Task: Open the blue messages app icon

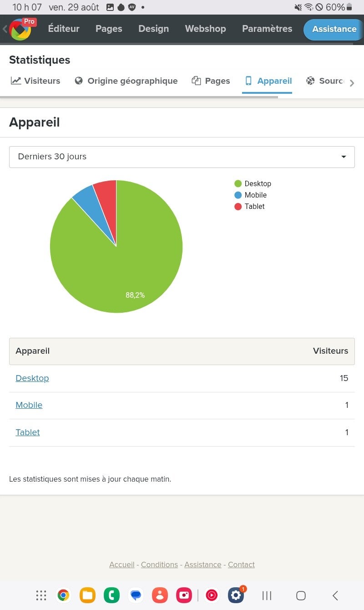Action: pos(136,595)
